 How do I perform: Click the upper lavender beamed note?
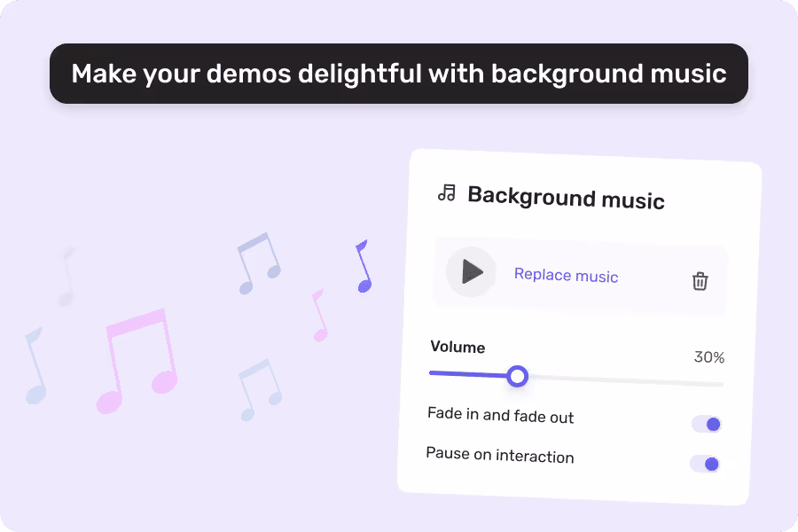tap(259, 263)
